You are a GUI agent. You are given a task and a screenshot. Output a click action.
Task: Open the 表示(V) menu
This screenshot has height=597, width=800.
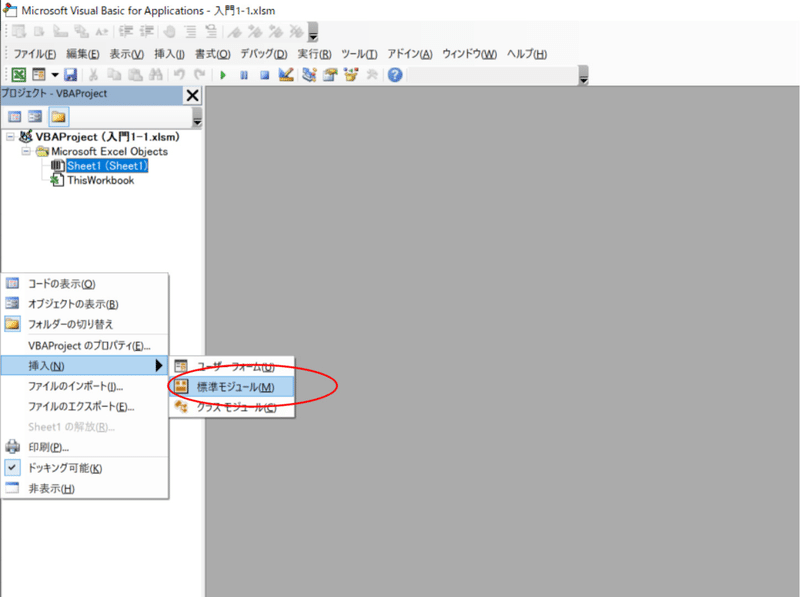(x=127, y=54)
